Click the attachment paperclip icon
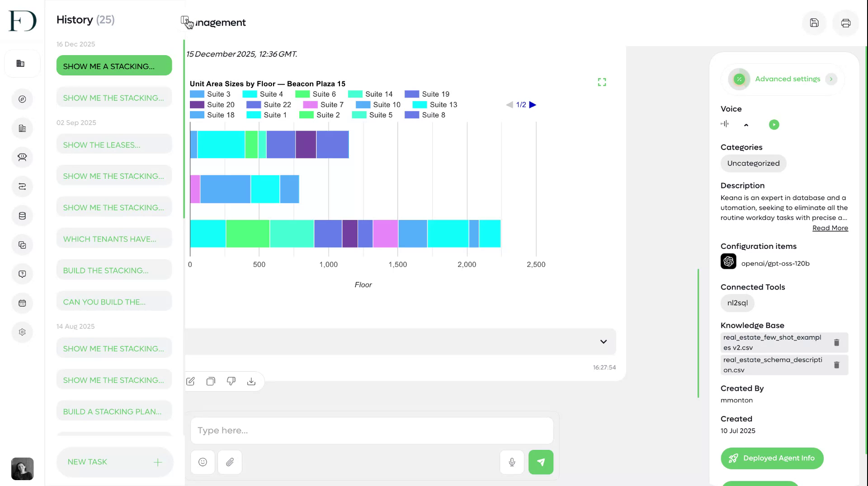Screen dimensions: 868x486 (230, 462)
